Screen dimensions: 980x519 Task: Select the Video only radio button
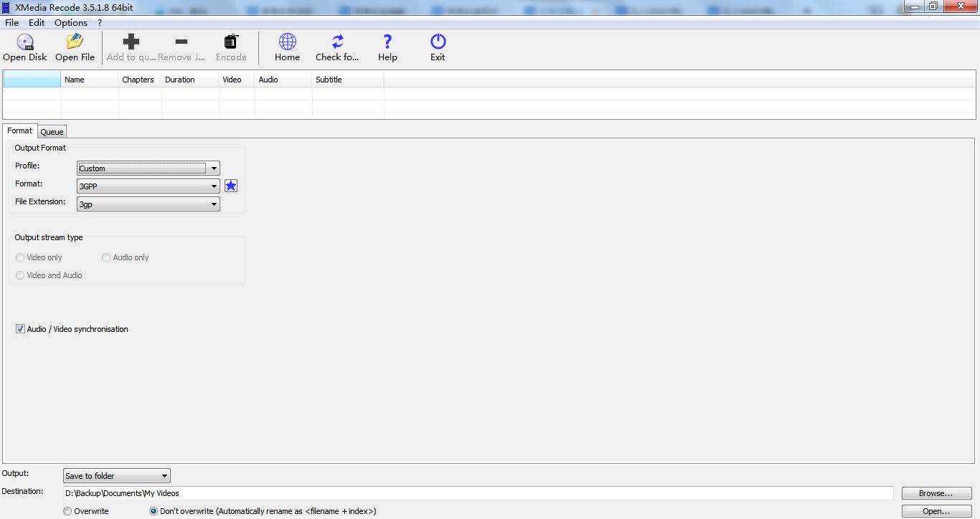pyautogui.click(x=20, y=257)
